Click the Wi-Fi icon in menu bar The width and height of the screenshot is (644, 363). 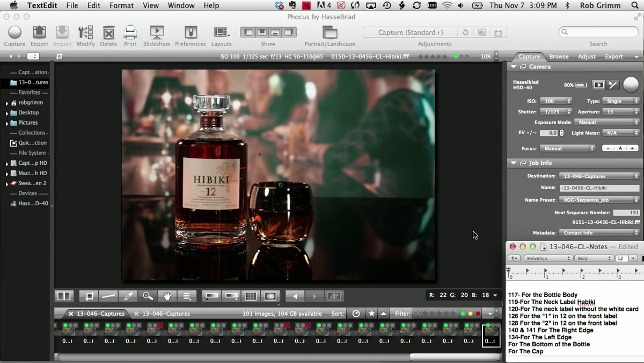447,5
